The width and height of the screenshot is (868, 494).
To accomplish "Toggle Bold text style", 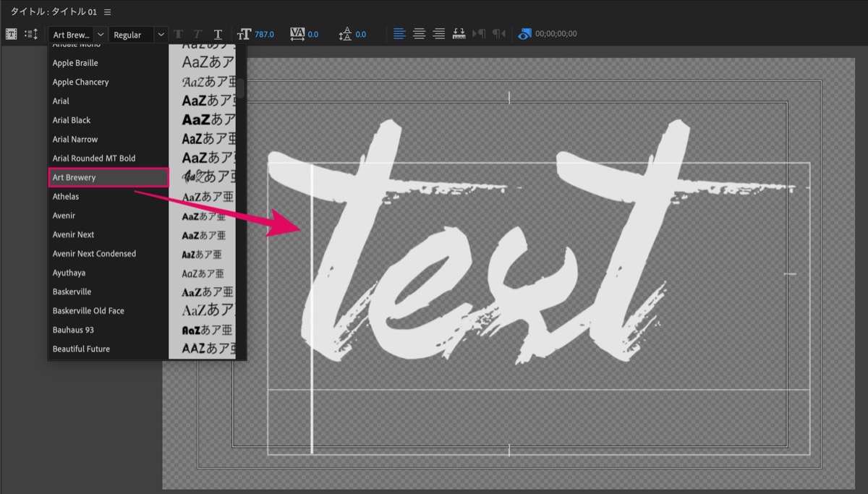I will [179, 34].
